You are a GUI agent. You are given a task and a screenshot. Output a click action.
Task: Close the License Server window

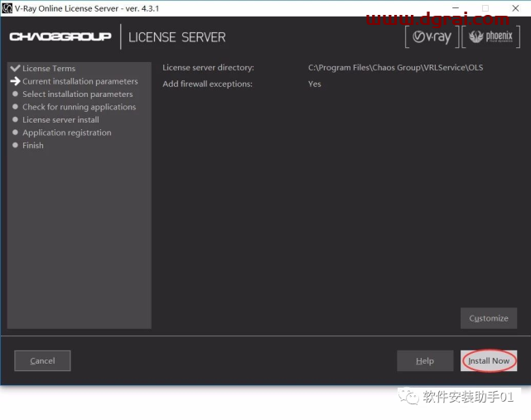(515, 8)
